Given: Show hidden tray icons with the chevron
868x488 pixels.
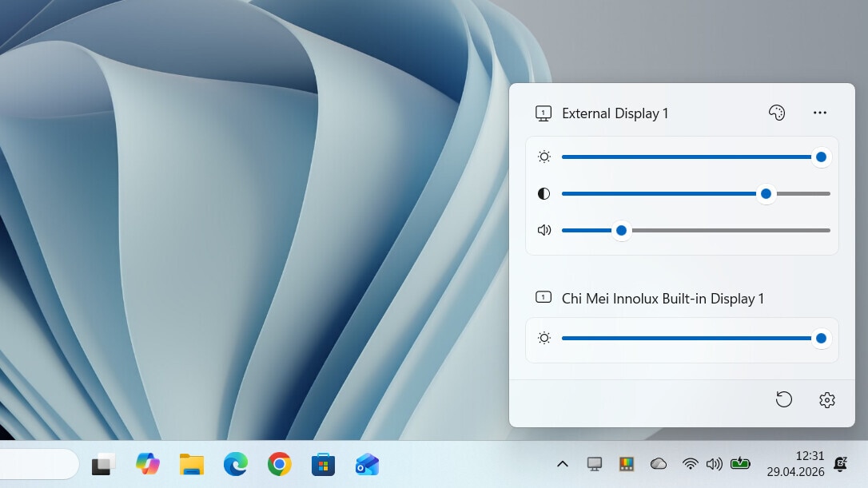Looking at the screenshot, I should (563, 464).
